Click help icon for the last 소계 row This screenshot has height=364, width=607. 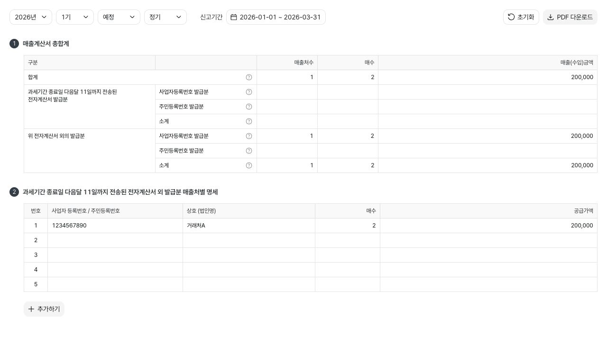click(249, 165)
